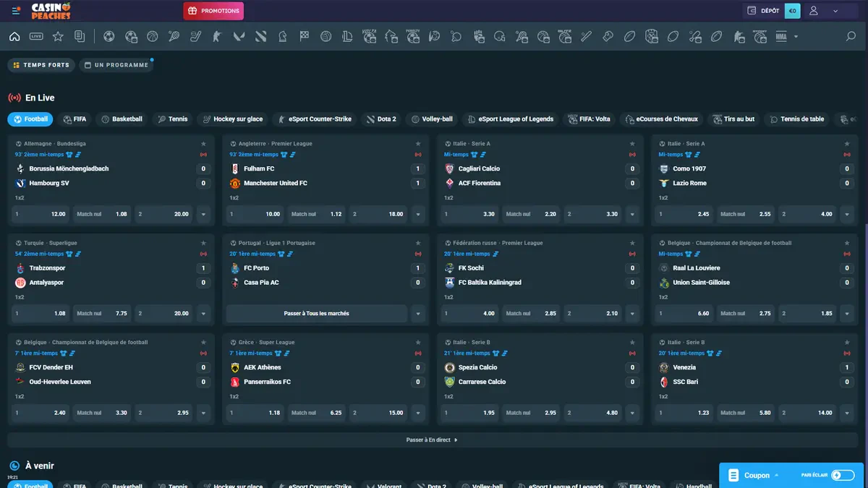Open the account dropdown chevron in header
Viewport: 868px width, 488px height.
coord(835,11)
